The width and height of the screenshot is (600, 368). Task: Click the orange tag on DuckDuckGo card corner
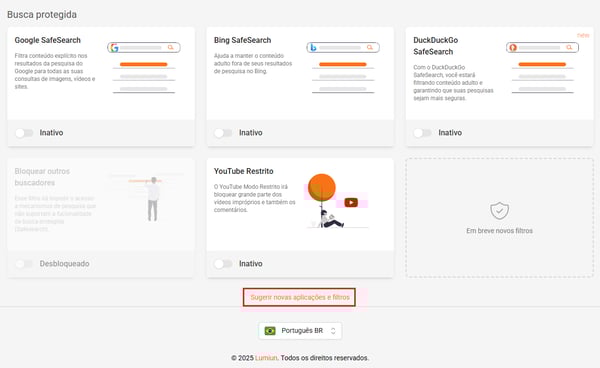tap(583, 35)
